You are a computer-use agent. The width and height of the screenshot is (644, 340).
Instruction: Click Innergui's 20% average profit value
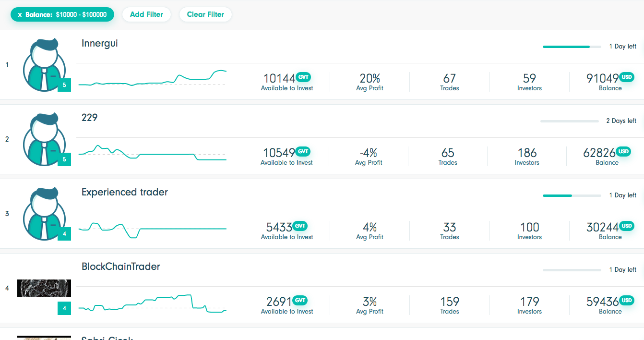tap(370, 78)
